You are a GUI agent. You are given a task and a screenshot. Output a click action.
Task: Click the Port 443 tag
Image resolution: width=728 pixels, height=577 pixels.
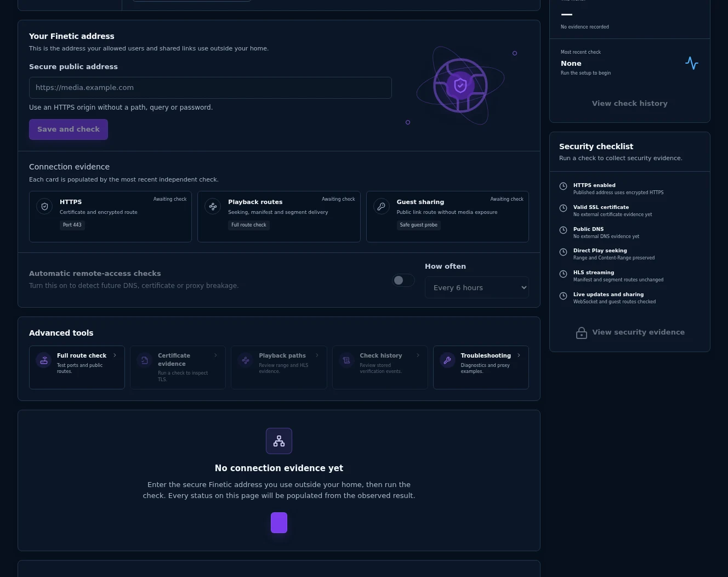[x=72, y=225]
